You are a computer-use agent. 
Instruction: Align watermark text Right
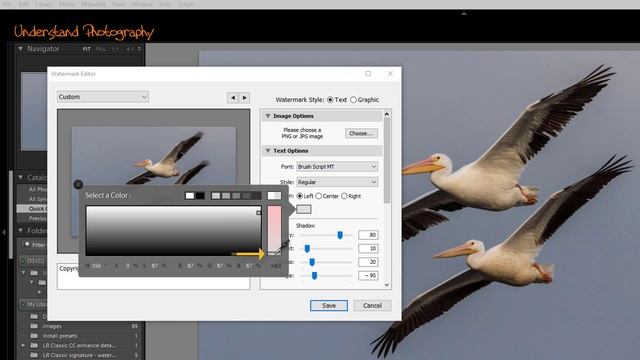pyautogui.click(x=344, y=196)
